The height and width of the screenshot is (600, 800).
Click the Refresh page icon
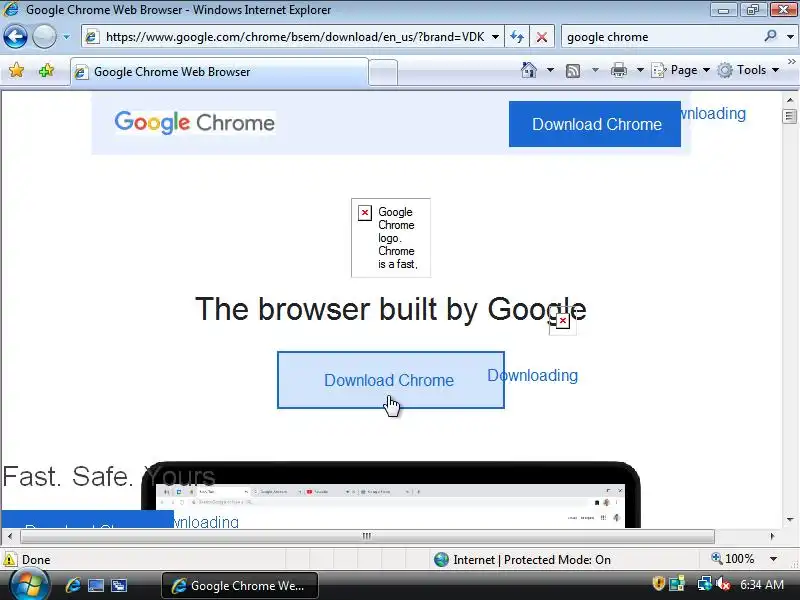pos(517,37)
